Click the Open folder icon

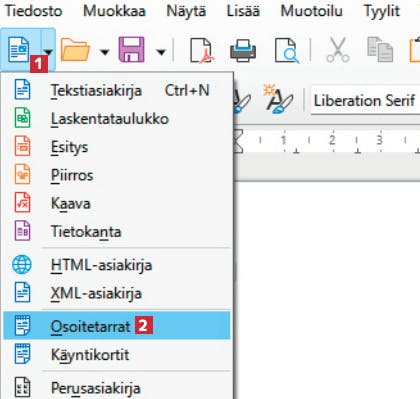pyautogui.click(x=75, y=50)
